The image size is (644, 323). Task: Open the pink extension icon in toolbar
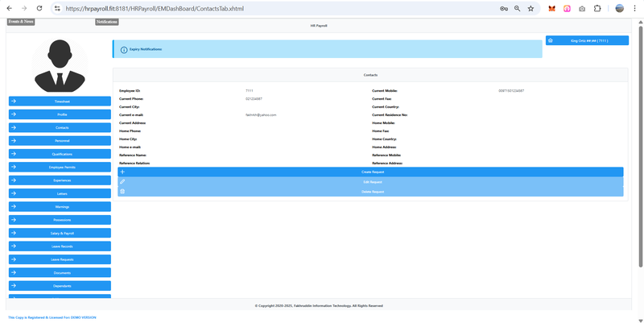(567, 8)
